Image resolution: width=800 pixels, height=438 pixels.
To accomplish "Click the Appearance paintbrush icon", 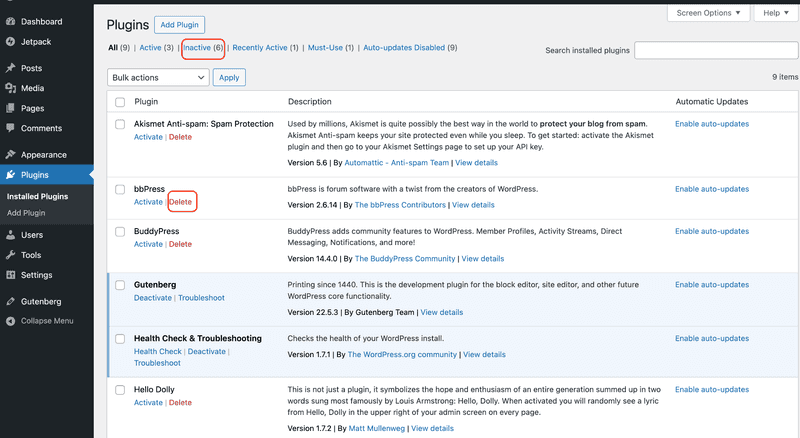I will [10, 155].
